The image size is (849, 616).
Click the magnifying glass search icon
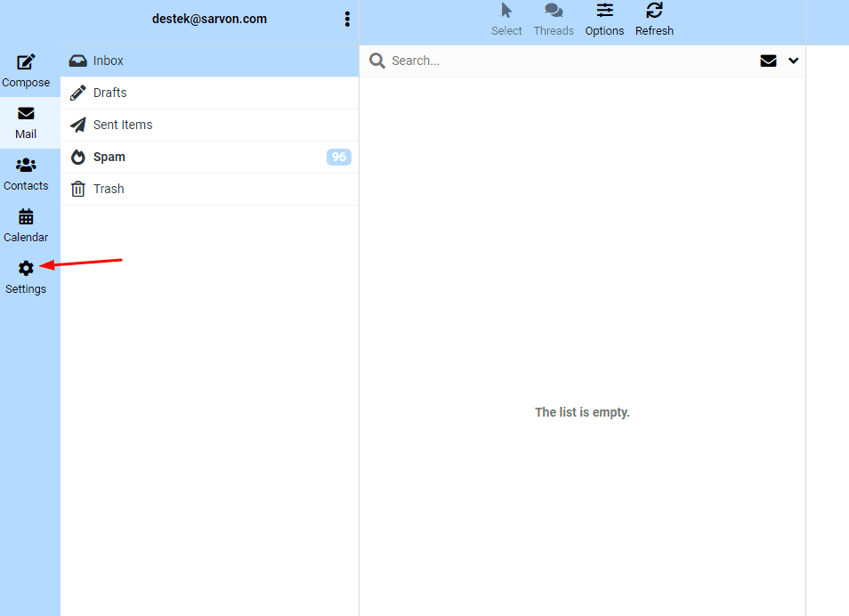coord(377,61)
